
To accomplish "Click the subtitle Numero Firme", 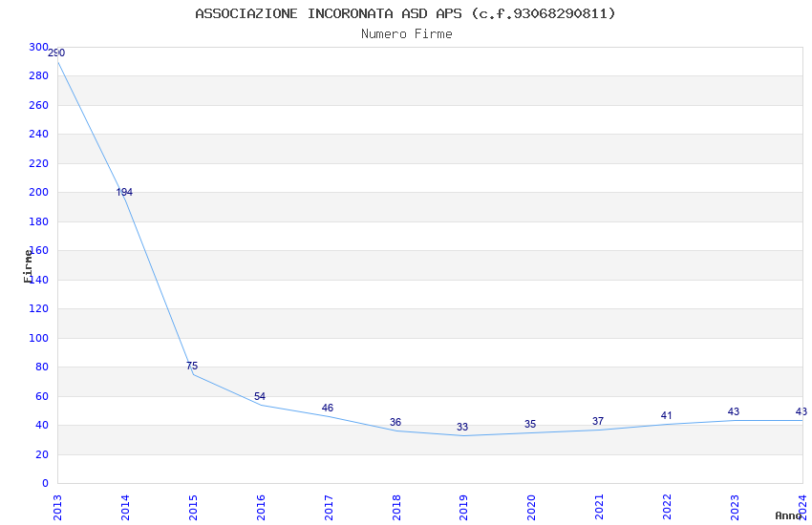I will 407,34.
